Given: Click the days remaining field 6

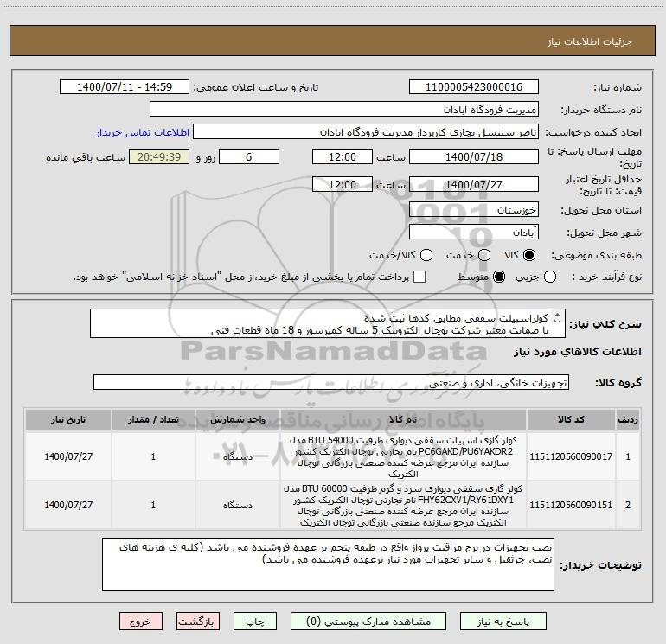Looking at the screenshot, I should 249,156.
